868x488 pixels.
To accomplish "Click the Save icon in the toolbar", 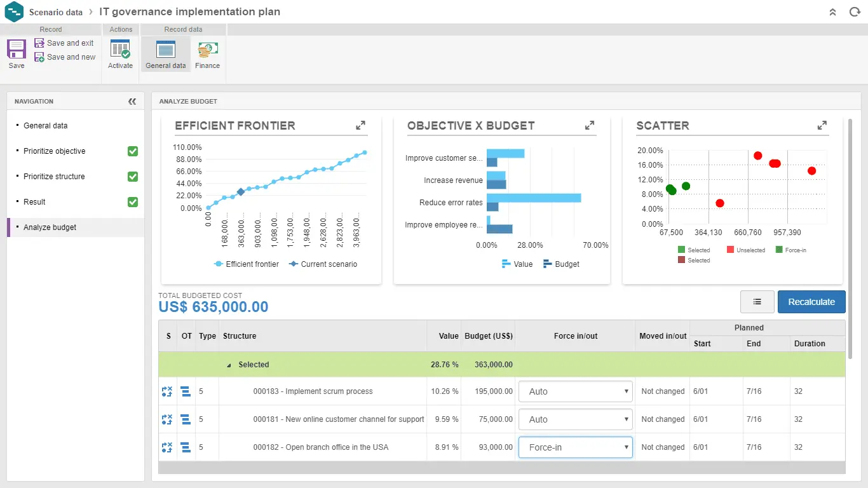I will (x=17, y=50).
